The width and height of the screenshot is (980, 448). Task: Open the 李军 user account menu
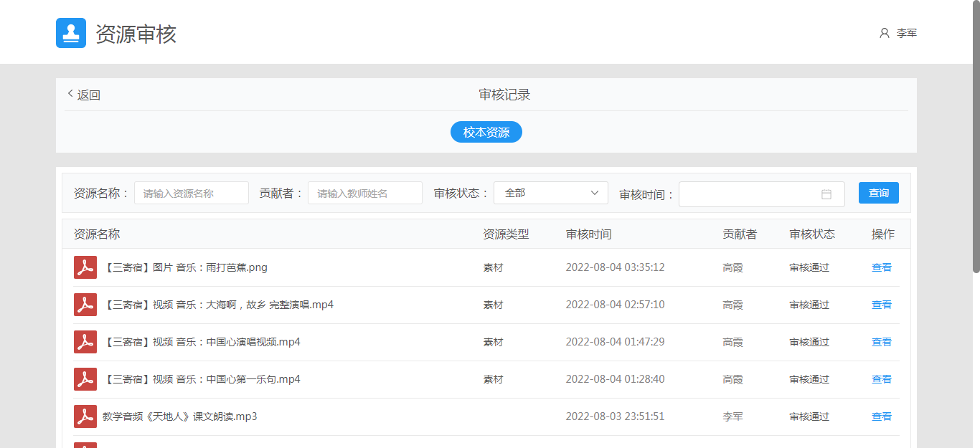coord(906,33)
